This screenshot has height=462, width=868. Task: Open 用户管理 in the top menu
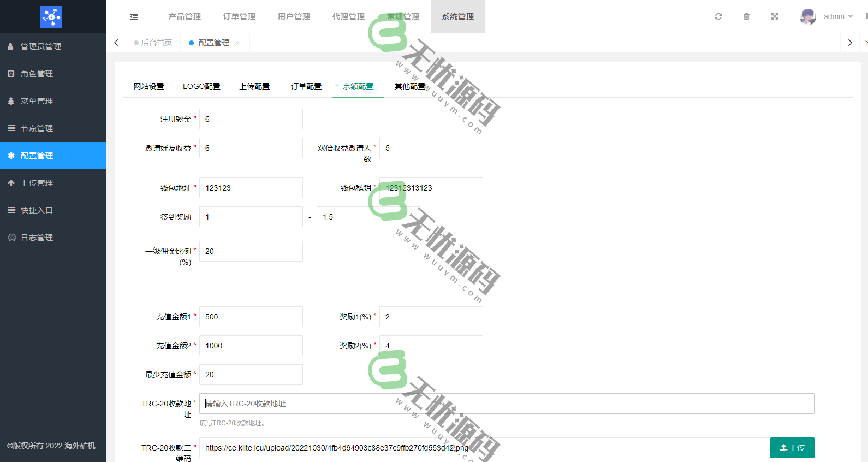tap(294, 16)
